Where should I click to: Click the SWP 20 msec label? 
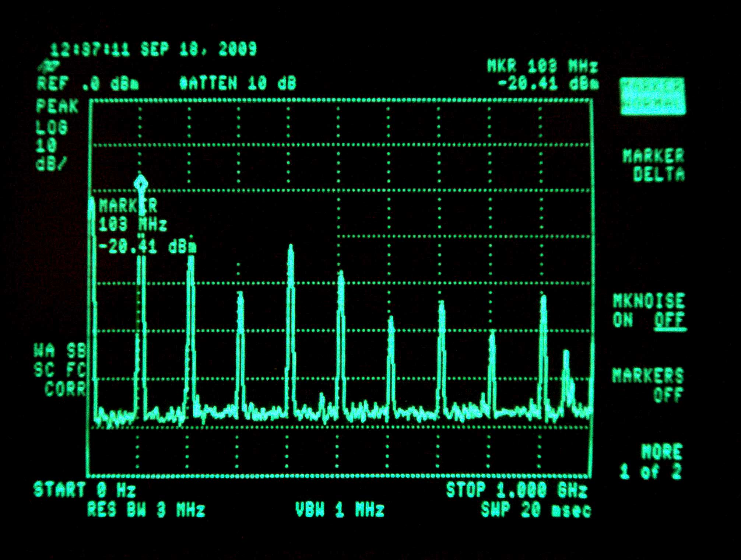tap(536, 510)
